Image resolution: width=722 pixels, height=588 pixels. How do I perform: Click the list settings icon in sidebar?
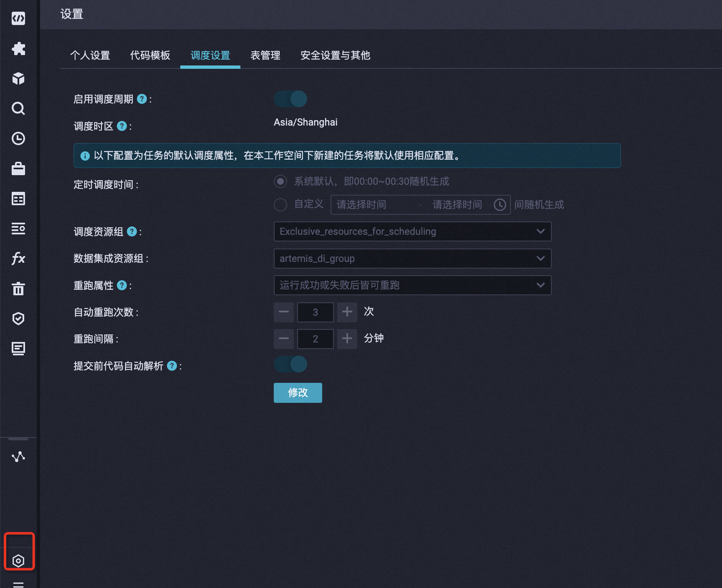pos(18,229)
